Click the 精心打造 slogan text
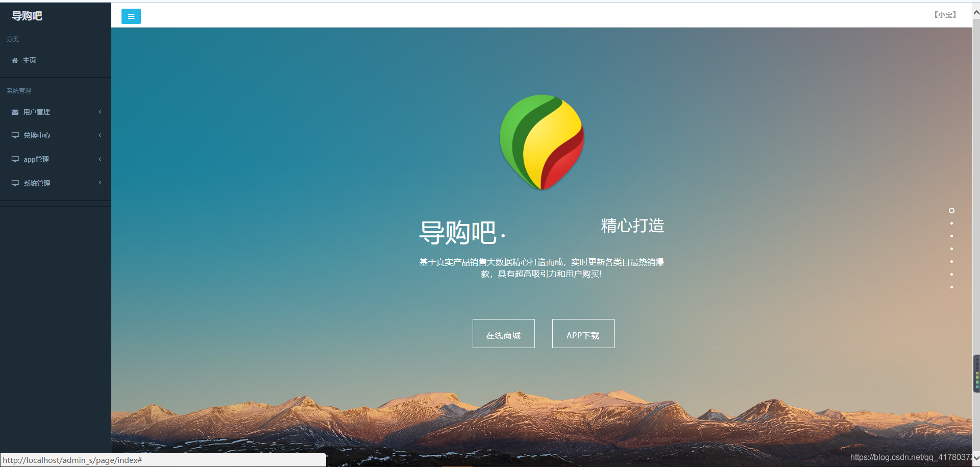Image resolution: width=980 pixels, height=467 pixels. coord(632,226)
